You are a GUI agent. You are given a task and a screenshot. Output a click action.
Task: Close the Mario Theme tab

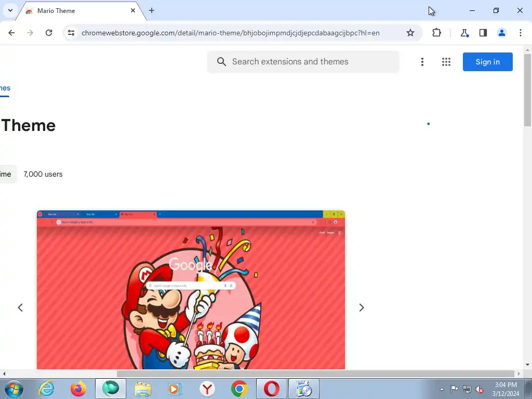point(133,10)
